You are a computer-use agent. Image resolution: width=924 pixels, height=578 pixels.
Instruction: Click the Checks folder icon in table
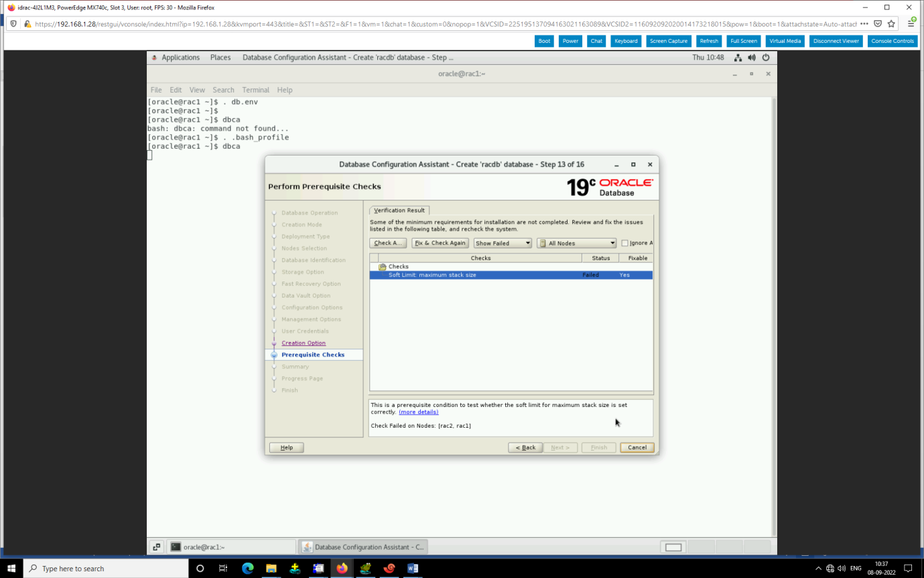383,267
